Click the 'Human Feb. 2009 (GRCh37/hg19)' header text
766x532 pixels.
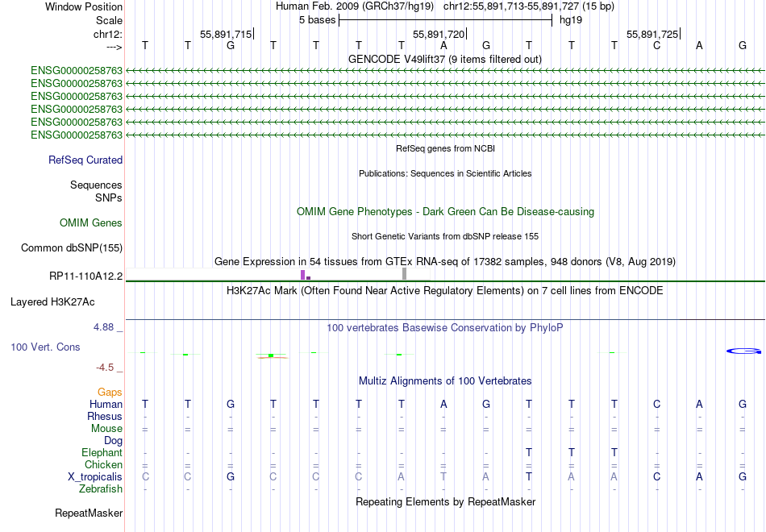click(355, 6)
